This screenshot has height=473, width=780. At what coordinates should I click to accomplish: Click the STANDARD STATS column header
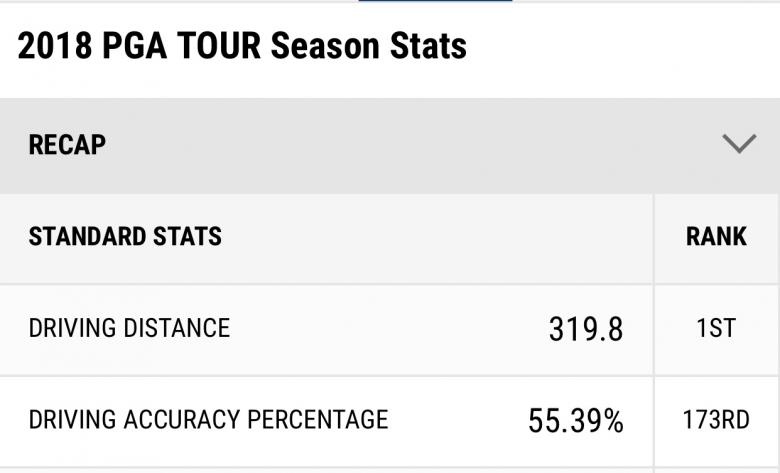coord(125,237)
